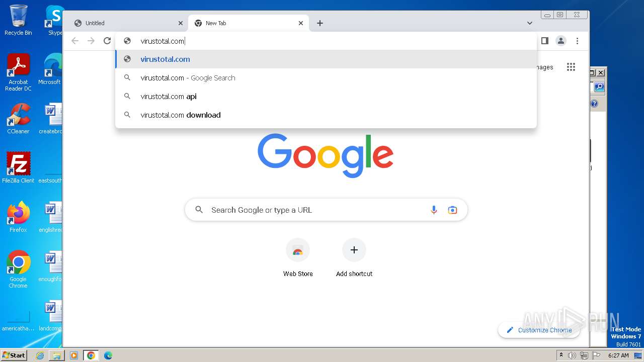Open the Chrome profile avatar
The height and width of the screenshot is (362, 644).
[x=561, y=41]
